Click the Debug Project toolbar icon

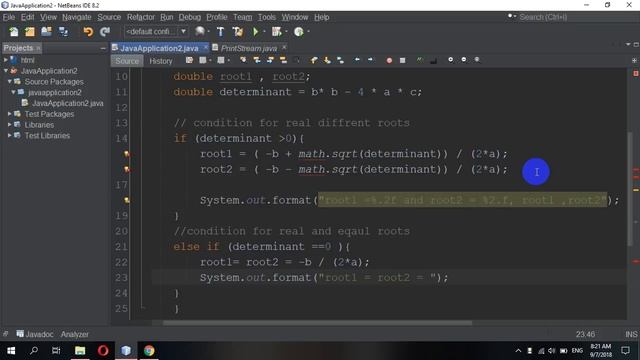coord(277,31)
